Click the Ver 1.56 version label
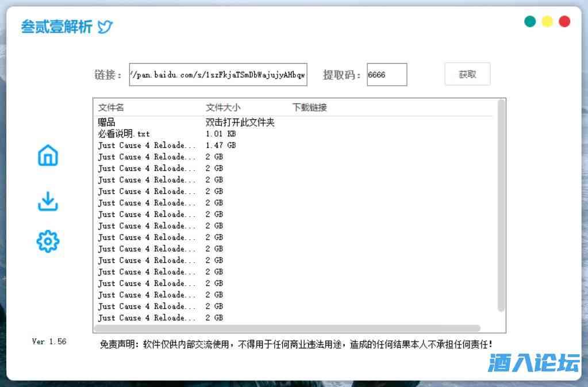Image resolution: width=588 pixels, height=387 pixels. tap(48, 341)
